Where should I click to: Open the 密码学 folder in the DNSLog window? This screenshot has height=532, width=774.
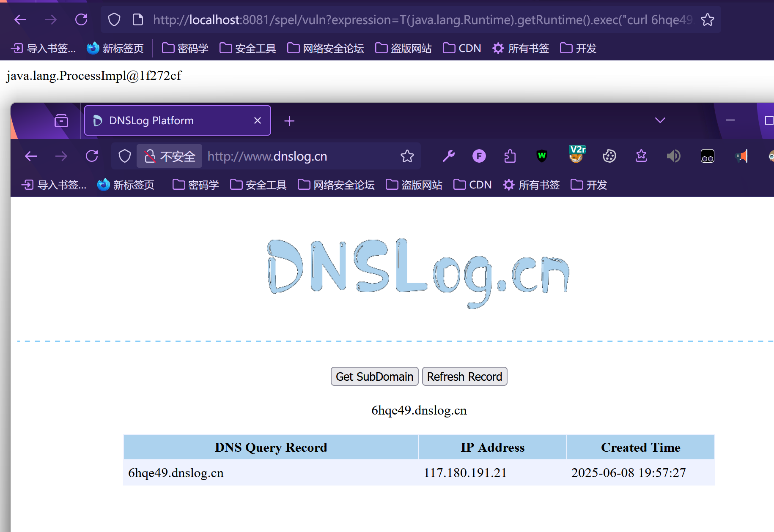(196, 185)
